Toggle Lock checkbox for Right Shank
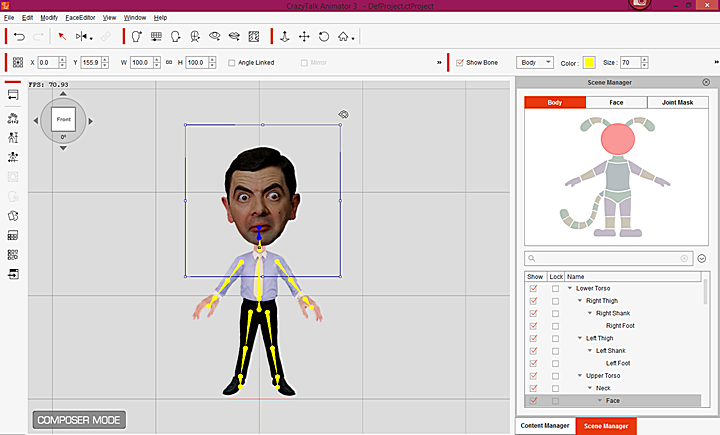 556,313
